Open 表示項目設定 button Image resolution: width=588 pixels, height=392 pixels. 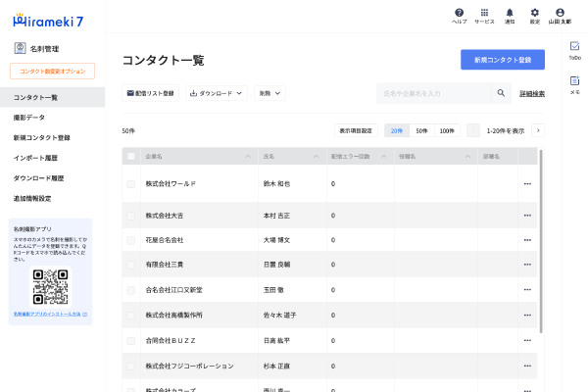coord(356,130)
